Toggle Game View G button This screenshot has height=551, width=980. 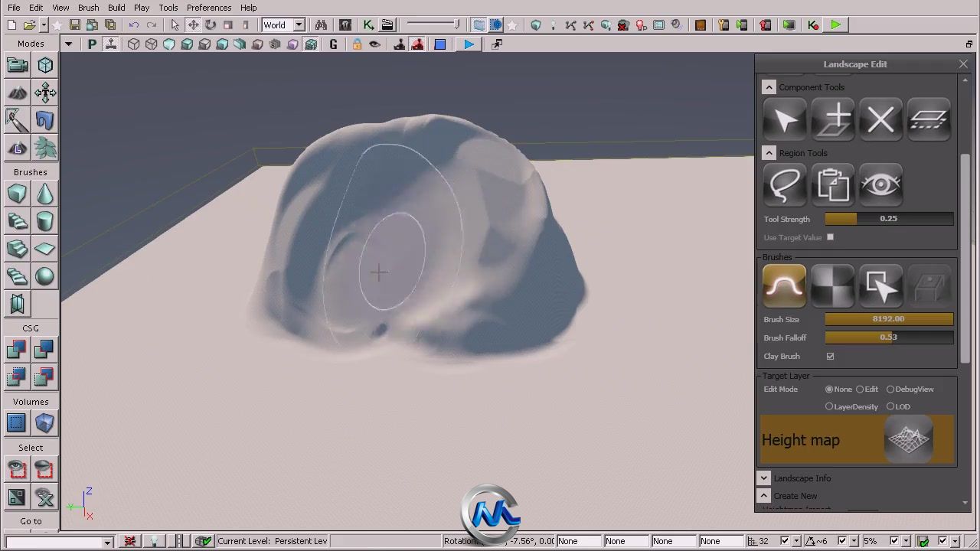tap(333, 44)
